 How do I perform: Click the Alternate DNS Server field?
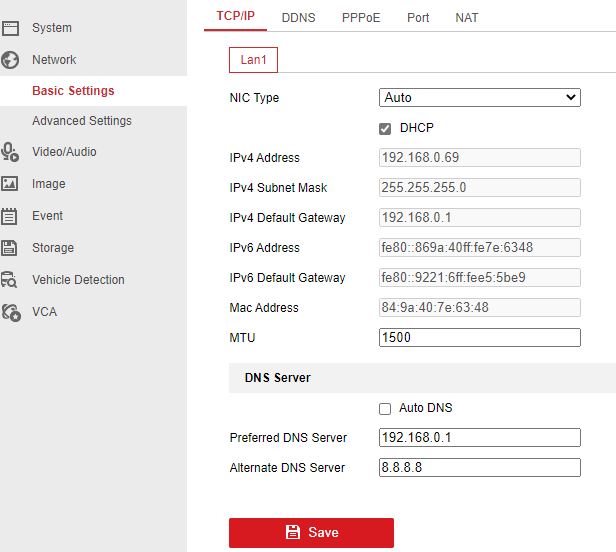pyautogui.click(x=480, y=468)
